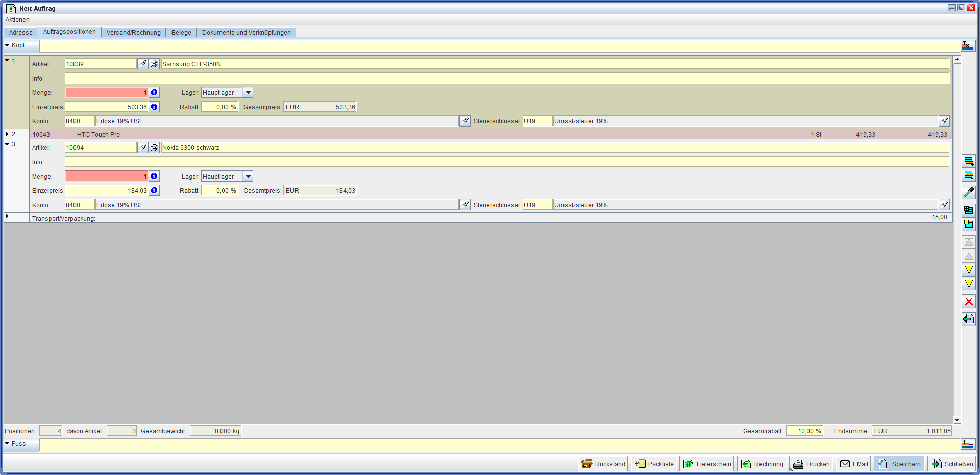Image resolution: width=980 pixels, height=475 pixels.
Task: Expand position 2 HTC Touch Pro
Action: coord(7,134)
